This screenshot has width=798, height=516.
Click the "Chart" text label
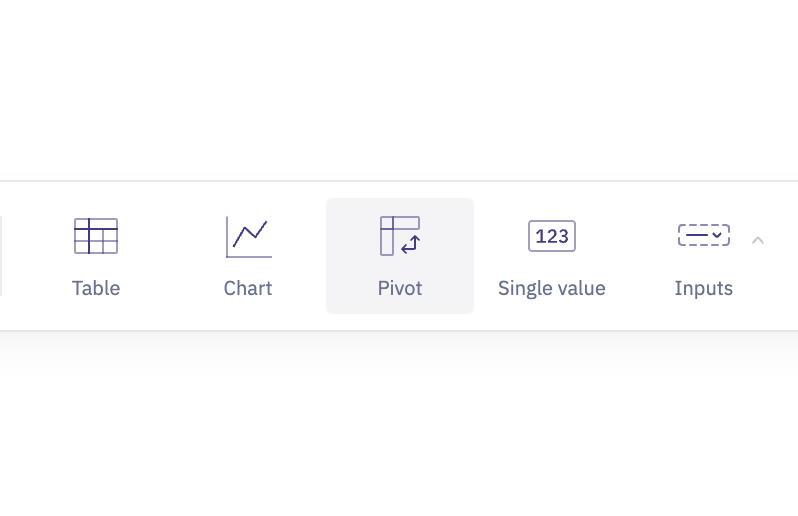point(248,288)
